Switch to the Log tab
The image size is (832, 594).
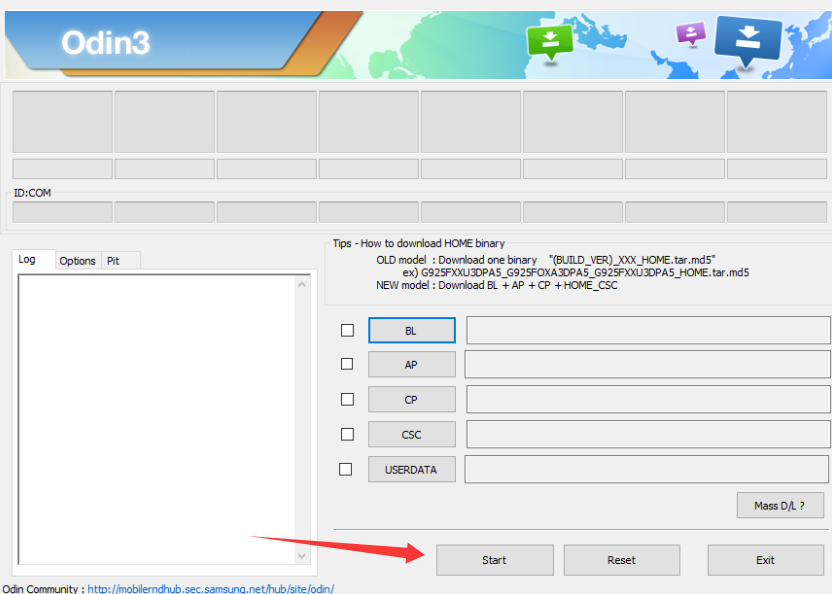[33, 260]
